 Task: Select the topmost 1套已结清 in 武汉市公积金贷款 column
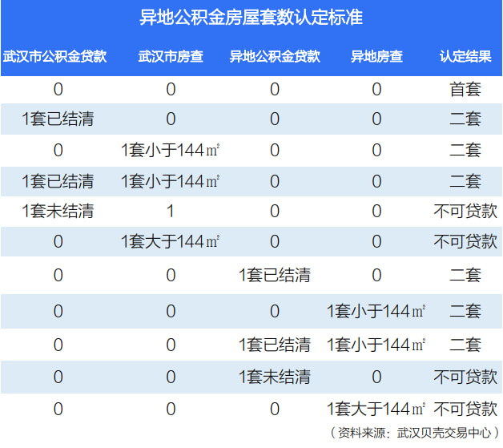[58, 119]
